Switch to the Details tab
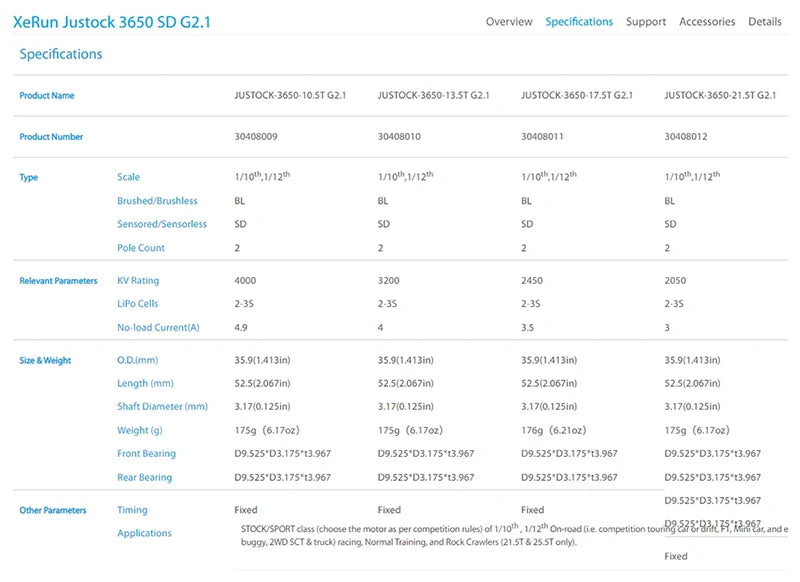Screen dimensions: 800x582 click(765, 22)
